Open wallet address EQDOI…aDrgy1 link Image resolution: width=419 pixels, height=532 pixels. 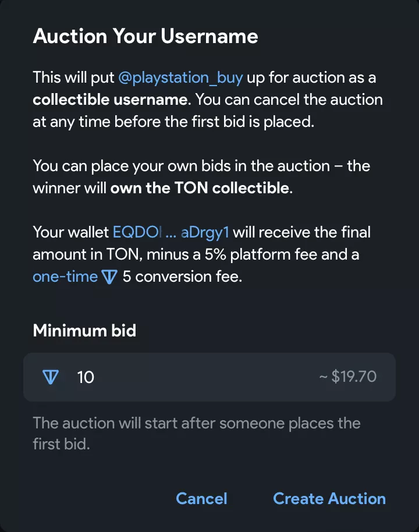pos(171,232)
